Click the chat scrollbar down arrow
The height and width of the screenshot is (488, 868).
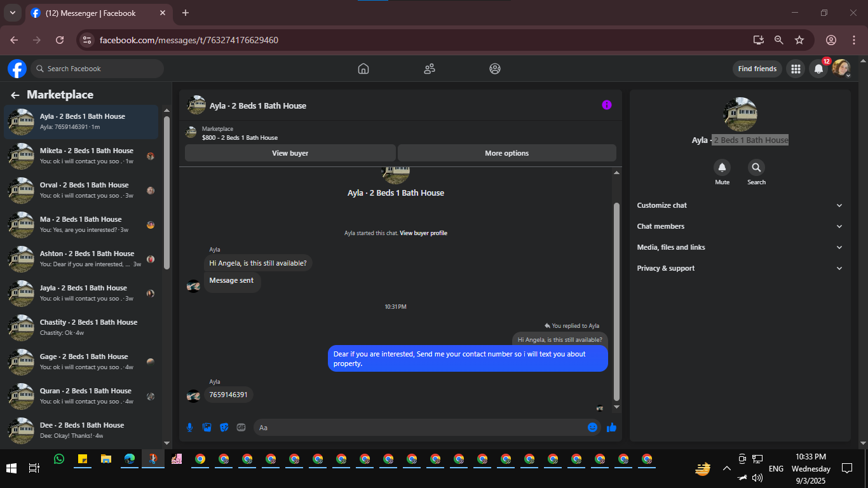pos(616,407)
